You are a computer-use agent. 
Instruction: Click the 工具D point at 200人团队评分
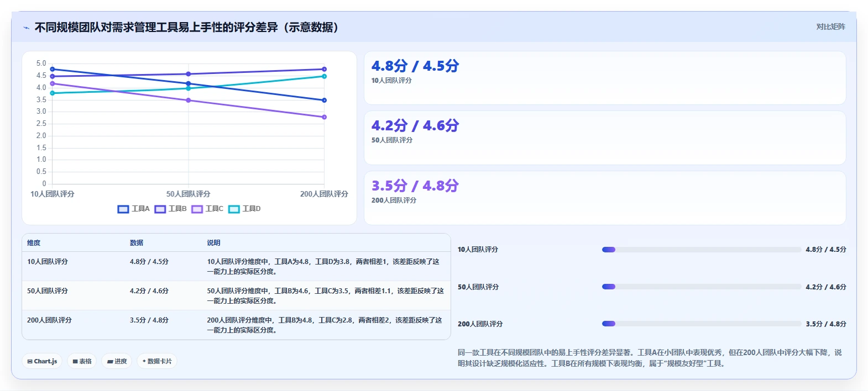(x=325, y=76)
